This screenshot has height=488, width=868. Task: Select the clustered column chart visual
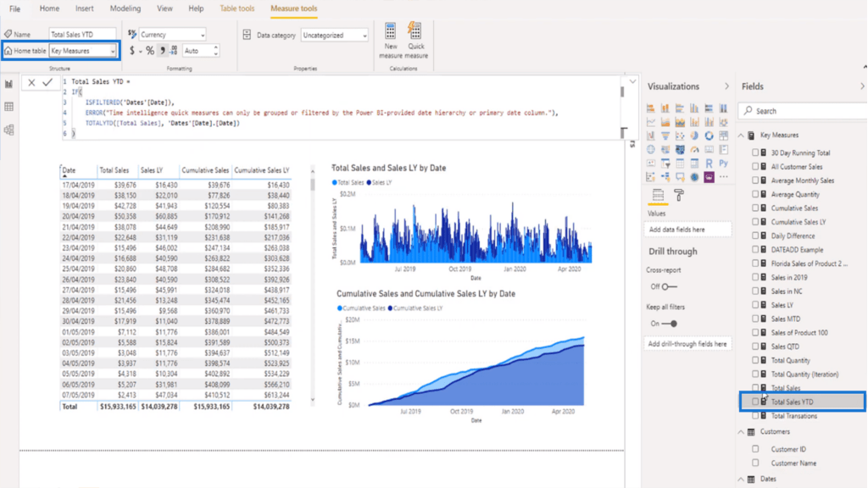pyautogui.click(x=694, y=108)
